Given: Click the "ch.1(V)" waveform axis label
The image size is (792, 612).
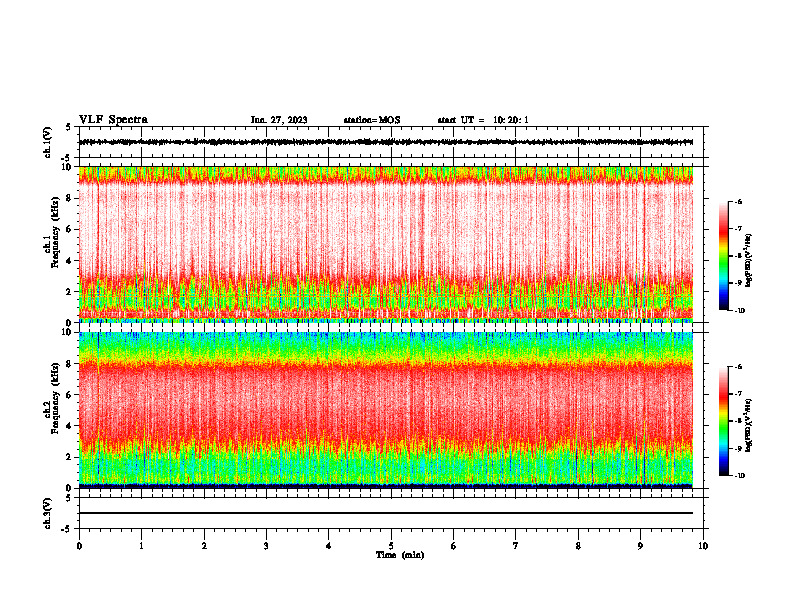Looking at the screenshot, I should click(48, 142).
